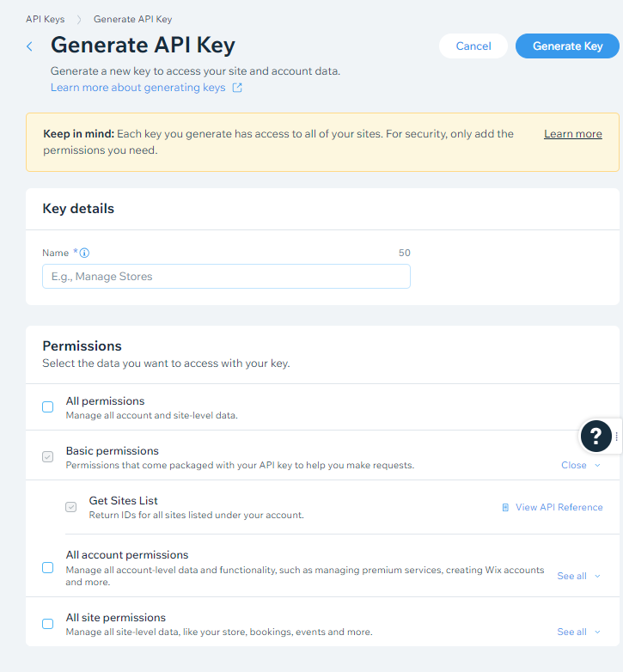
Task: Tick the All site permissions checkbox
Action: click(x=47, y=624)
